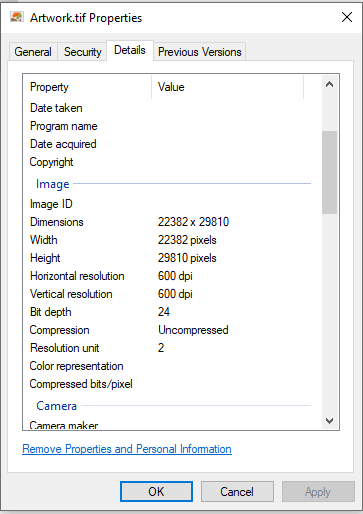Click the Uncompressed value
Image resolution: width=363 pixels, height=514 pixels.
coord(193,330)
